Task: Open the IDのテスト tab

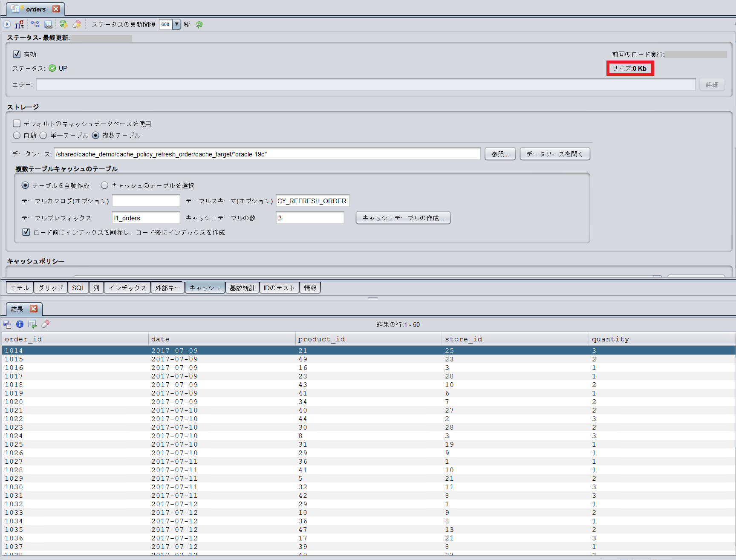Action: (x=279, y=288)
